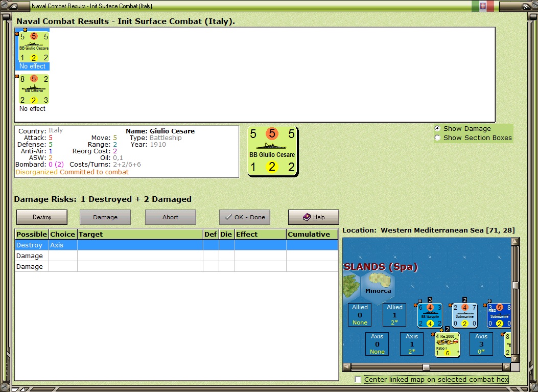Click the Abort button
Image resolution: width=538 pixels, height=392 pixels.
(x=171, y=217)
